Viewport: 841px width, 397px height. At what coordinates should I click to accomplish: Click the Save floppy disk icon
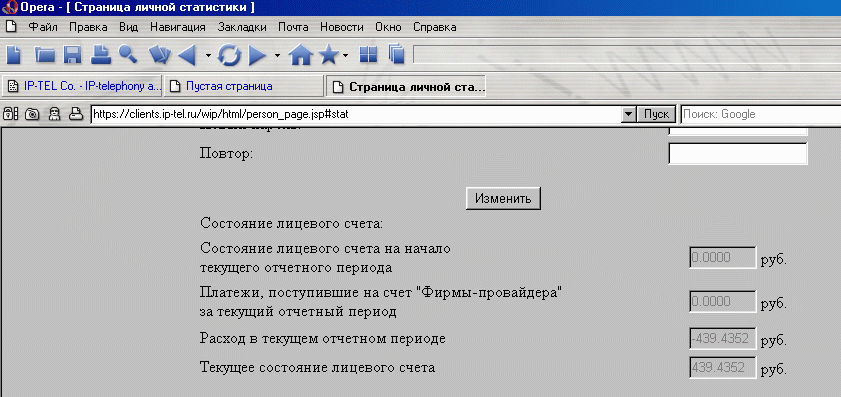(72, 55)
